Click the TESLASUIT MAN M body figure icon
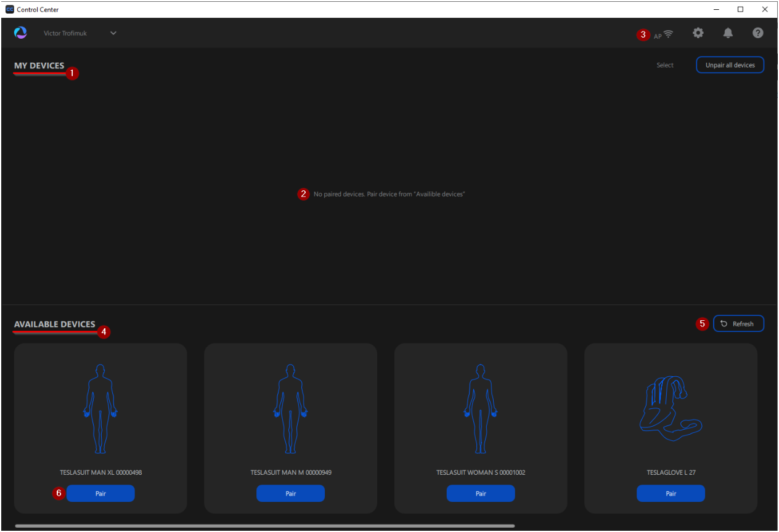The width and height of the screenshot is (779, 532). pyautogui.click(x=290, y=408)
